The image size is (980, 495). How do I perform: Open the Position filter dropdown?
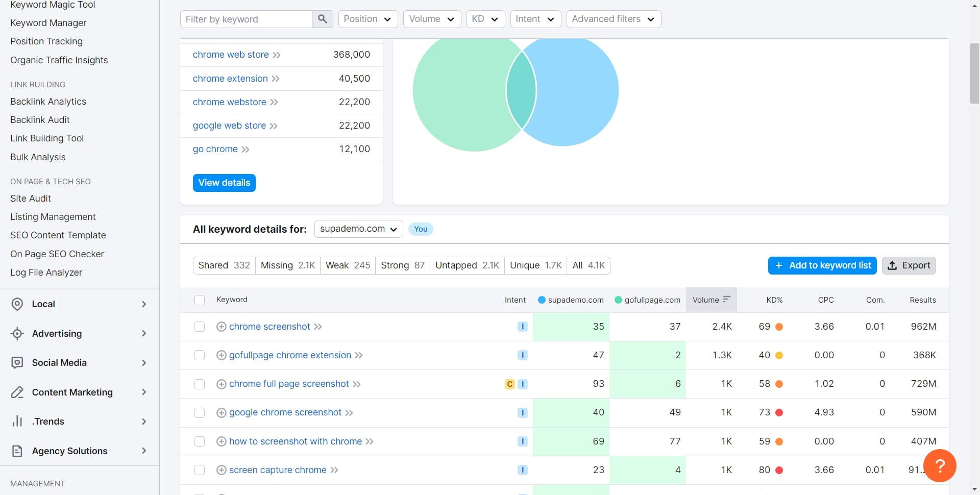coord(367,19)
